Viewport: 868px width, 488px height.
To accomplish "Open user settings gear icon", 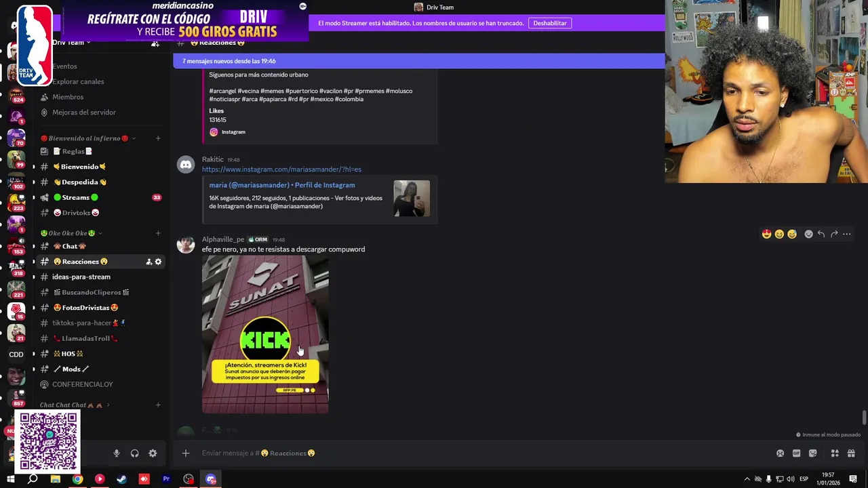I will pos(153,453).
